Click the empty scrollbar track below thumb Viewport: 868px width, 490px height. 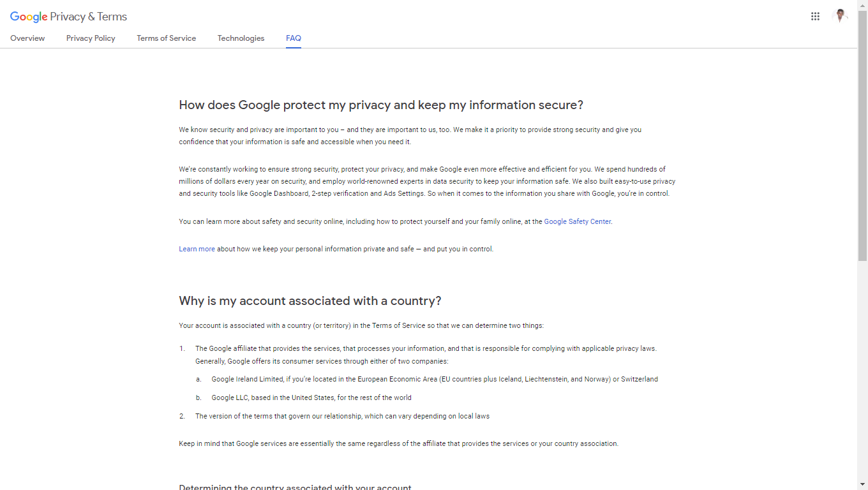pyautogui.click(x=862, y=370)
